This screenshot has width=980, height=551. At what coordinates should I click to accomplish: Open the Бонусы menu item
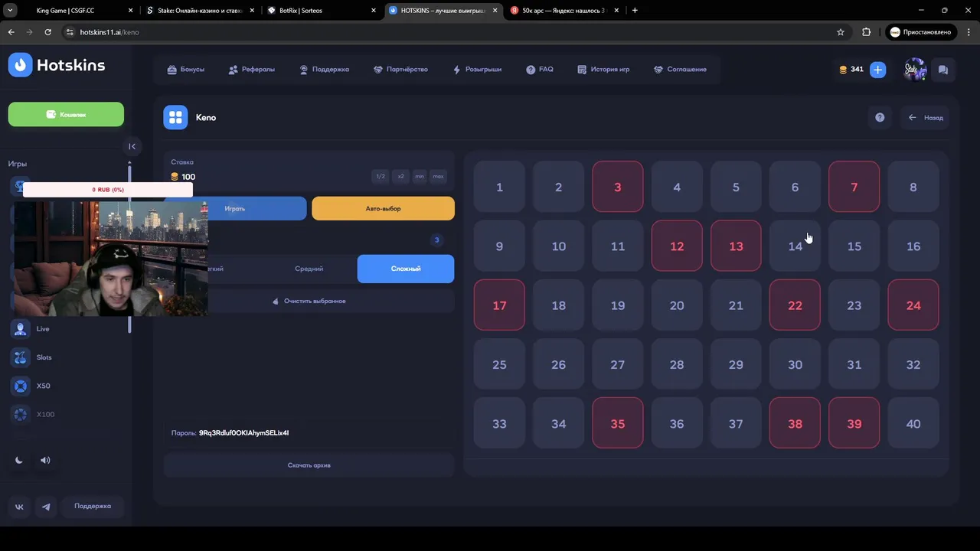pyautogui.click(x=185, y=69)
